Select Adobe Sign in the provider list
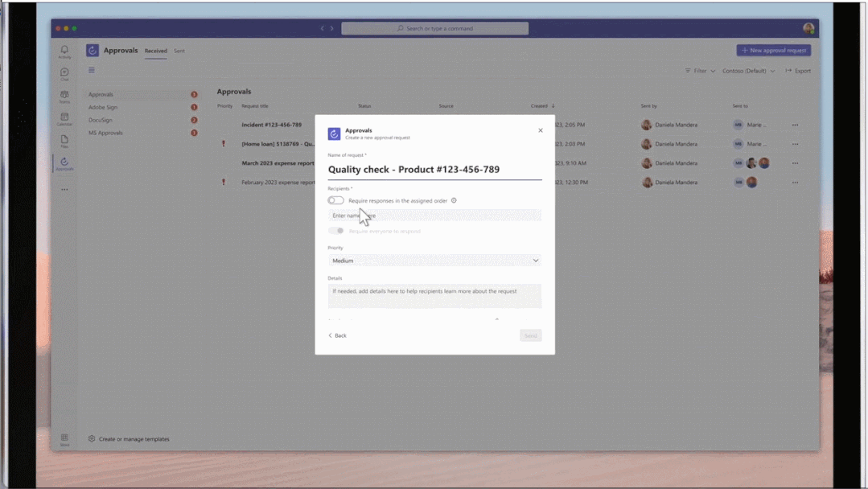The width and height of the screenshot is (868, 489). click(x=142, y=107)
